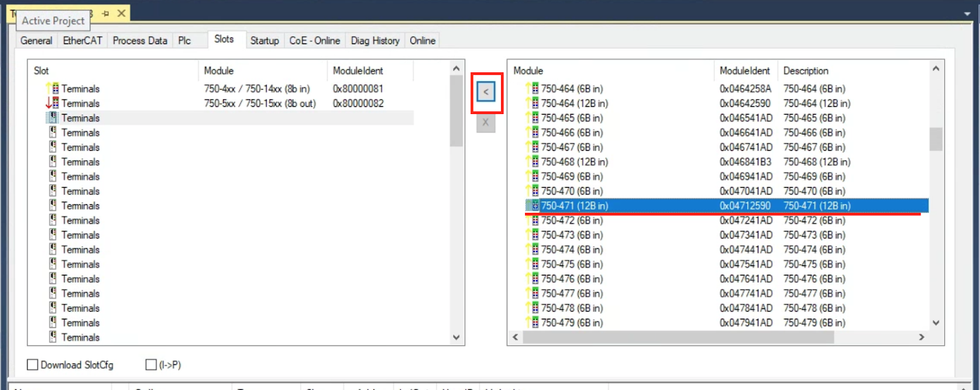
Task: Click the icon of 750-479 (6B in) module
Action: point(533,323)
